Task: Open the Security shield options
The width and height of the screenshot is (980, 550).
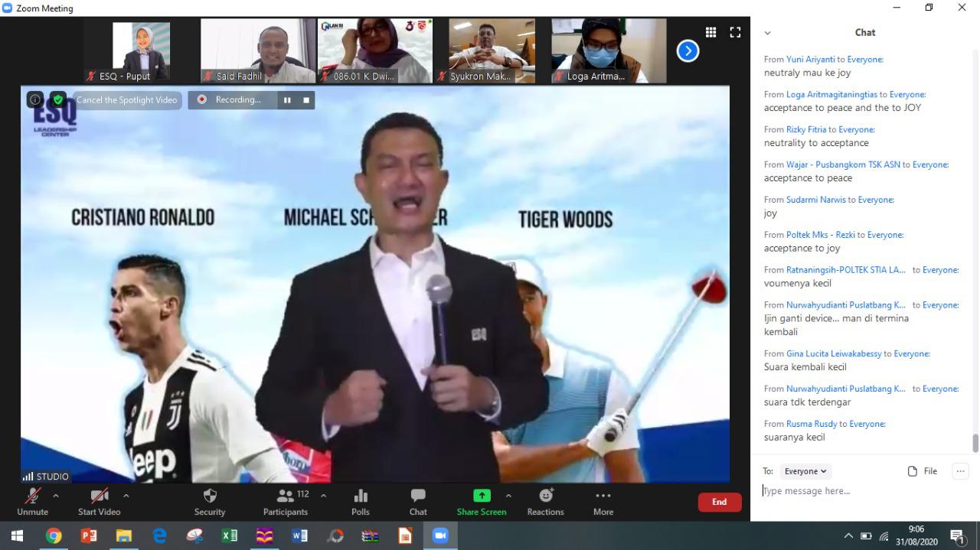Action: 210,501
